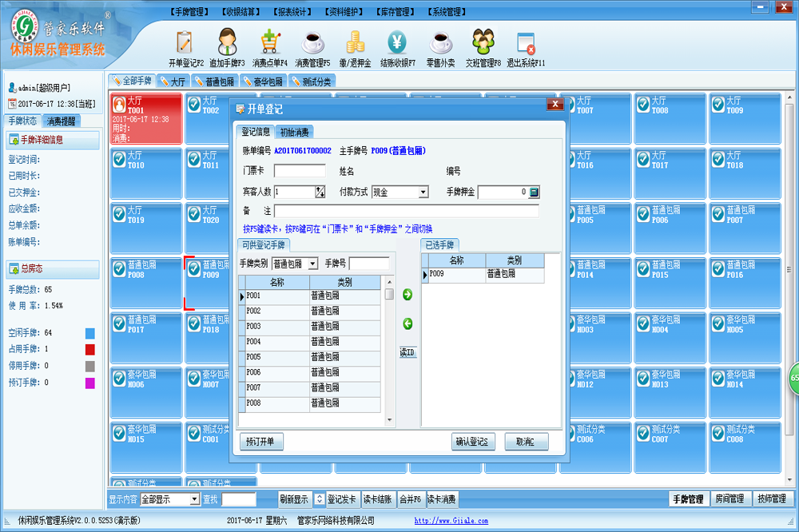Select room card P006

pyautogui.click(x=670, y=228)
